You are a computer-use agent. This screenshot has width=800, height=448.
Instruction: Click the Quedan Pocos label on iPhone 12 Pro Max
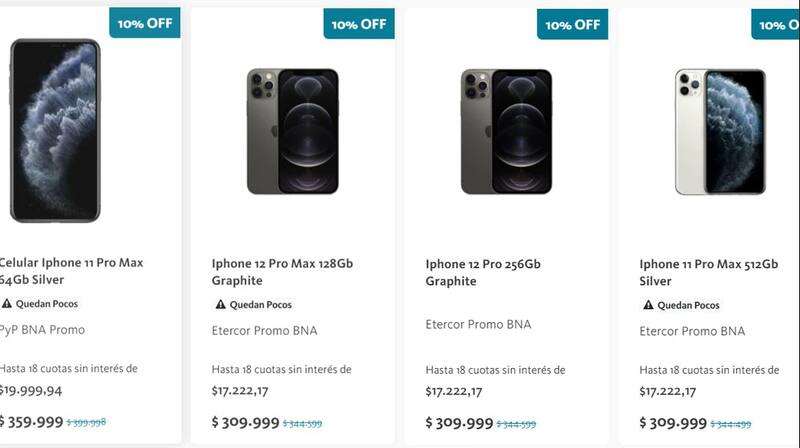[261, 305]
